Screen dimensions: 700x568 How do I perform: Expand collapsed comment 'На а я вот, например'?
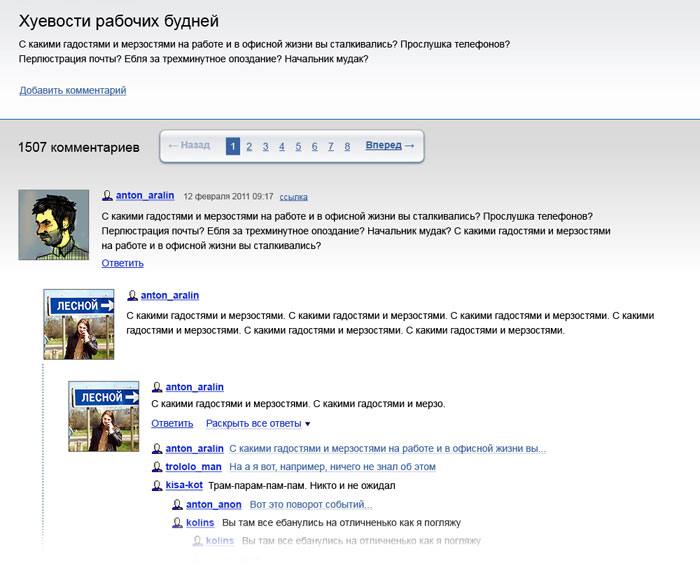332,467
